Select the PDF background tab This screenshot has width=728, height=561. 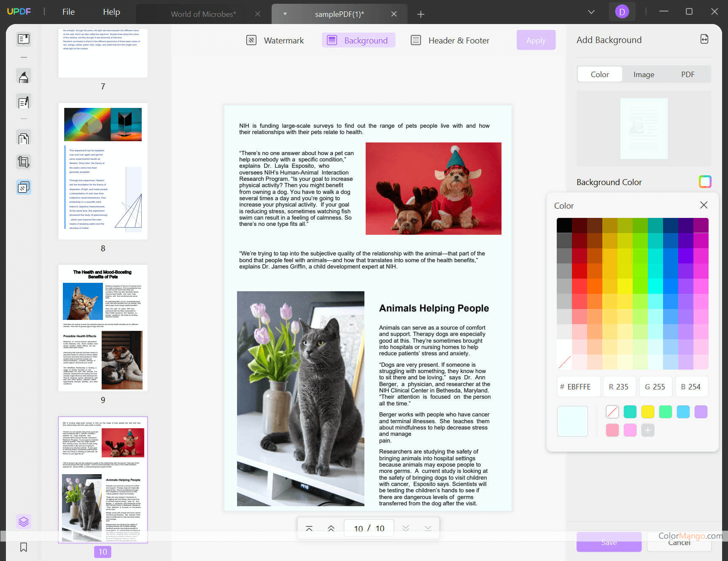click(x=688, y=75)
